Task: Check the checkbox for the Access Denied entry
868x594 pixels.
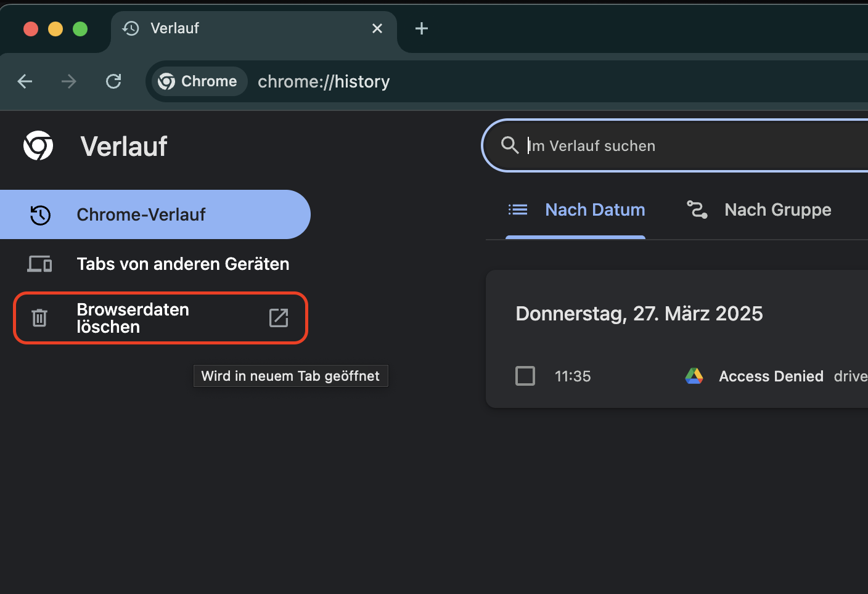Action: [525, 375]
